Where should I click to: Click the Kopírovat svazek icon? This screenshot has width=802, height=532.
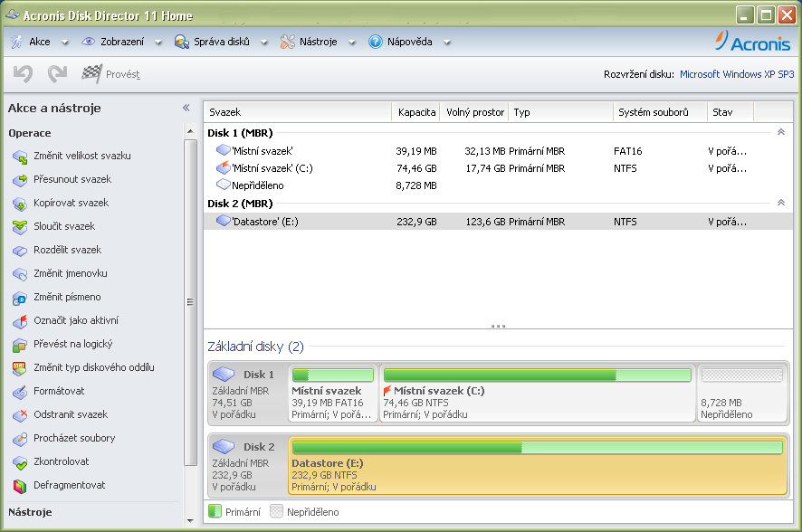[20, 204]
